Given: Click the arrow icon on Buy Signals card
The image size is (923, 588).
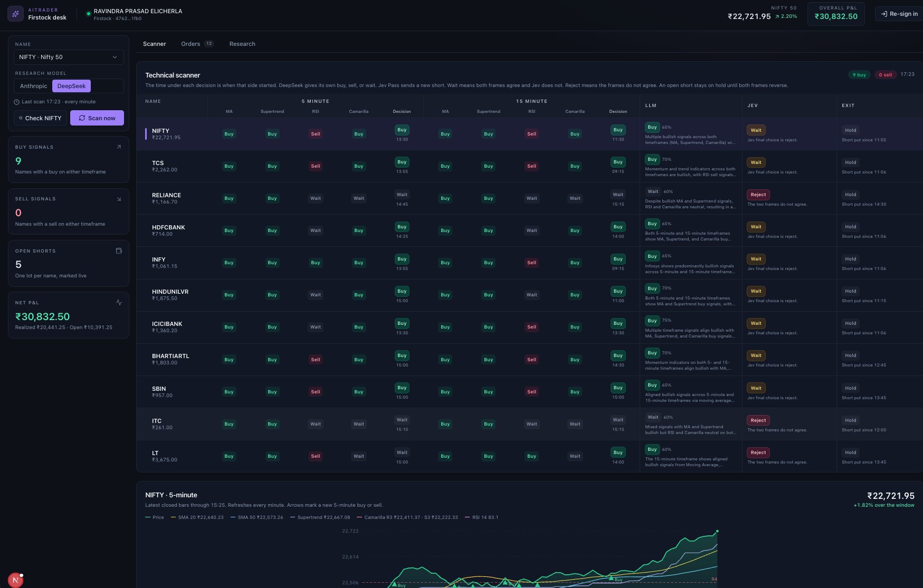Looking at the screenshot, I should click(119, 147).
